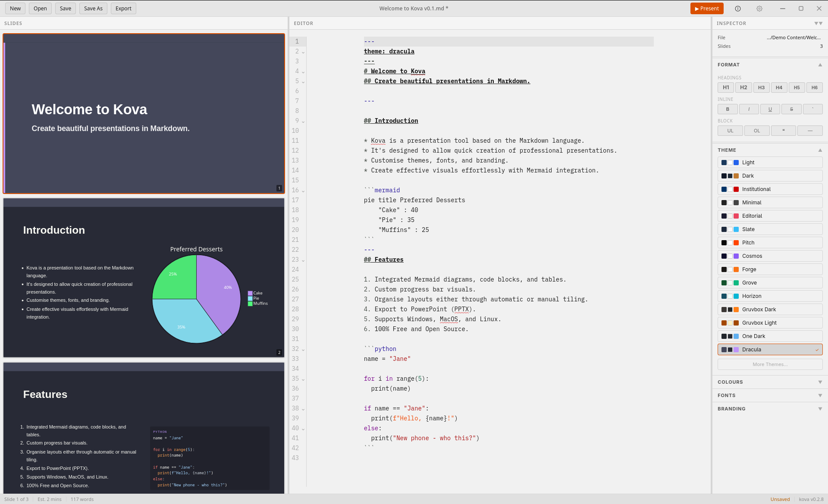Apply italic with the I inline button
This screenshot has height=504, width=828.
[749, 109]
